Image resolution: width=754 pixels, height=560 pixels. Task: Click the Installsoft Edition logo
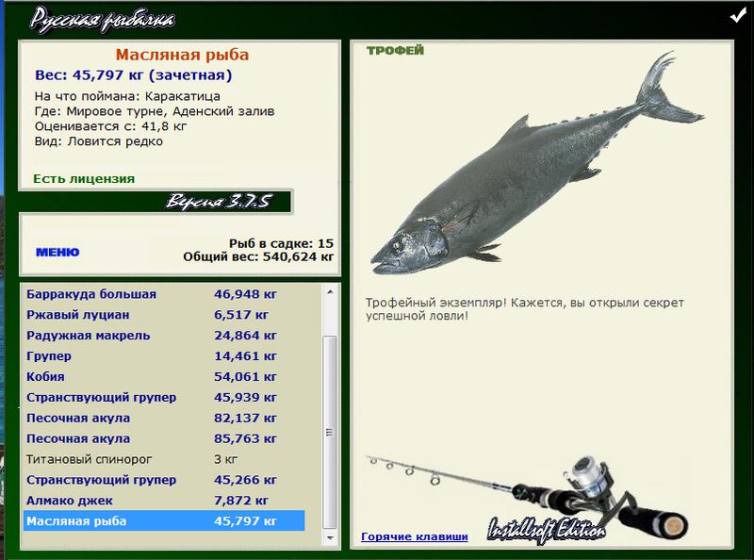pos(547,529)
